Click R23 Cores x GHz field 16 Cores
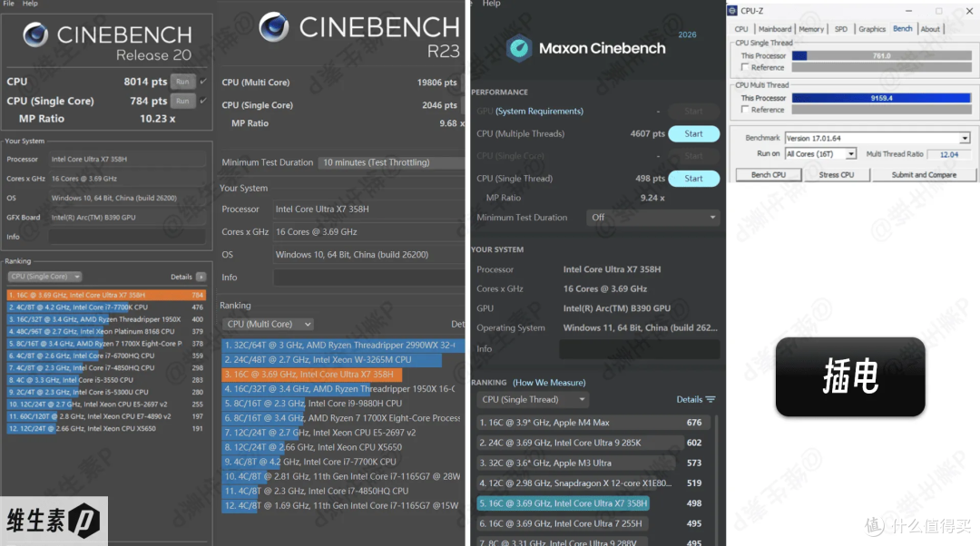The width and height of the screenshot is (980, 546). tap(368, 232)
